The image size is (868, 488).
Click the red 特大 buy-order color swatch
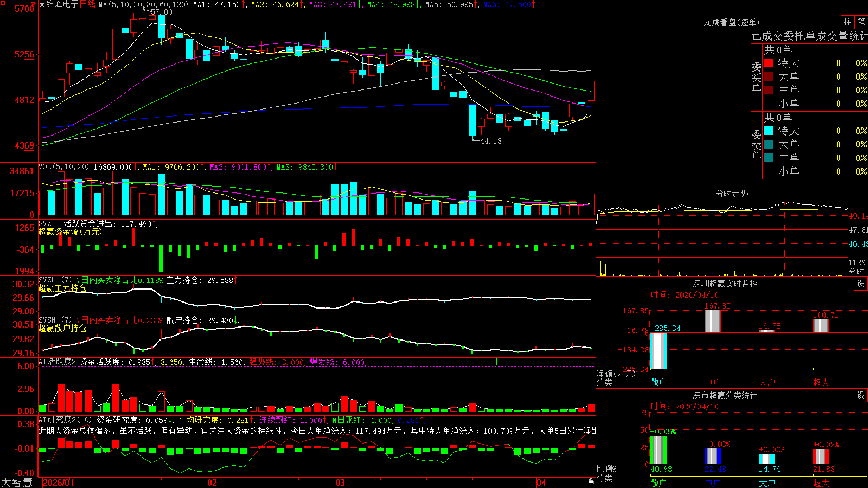tap(768, 63)
